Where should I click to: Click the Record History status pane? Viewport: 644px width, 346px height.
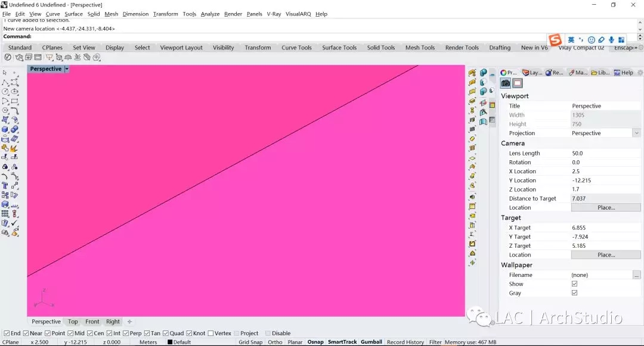click(x=405, y=342)
